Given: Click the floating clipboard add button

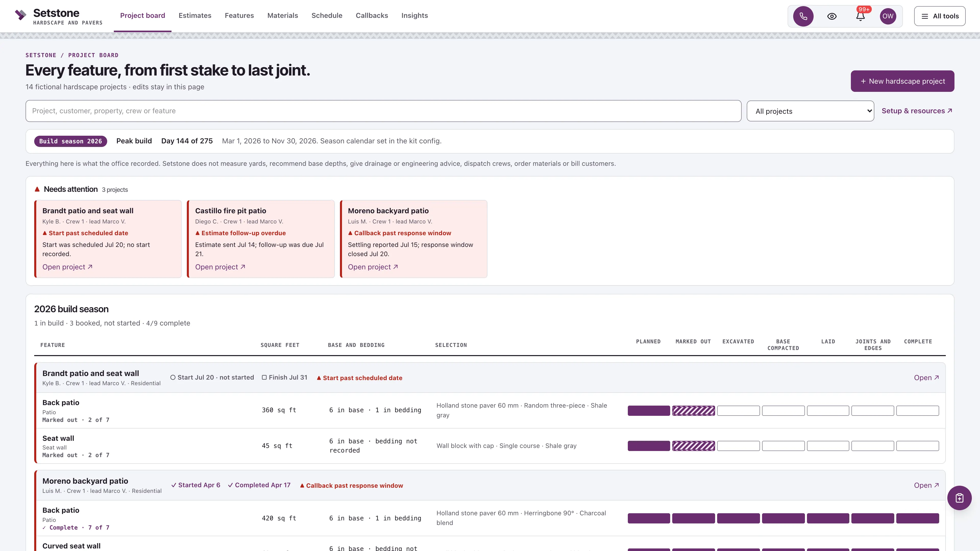Looking at the screenshot, I should (x=959, y=498).
